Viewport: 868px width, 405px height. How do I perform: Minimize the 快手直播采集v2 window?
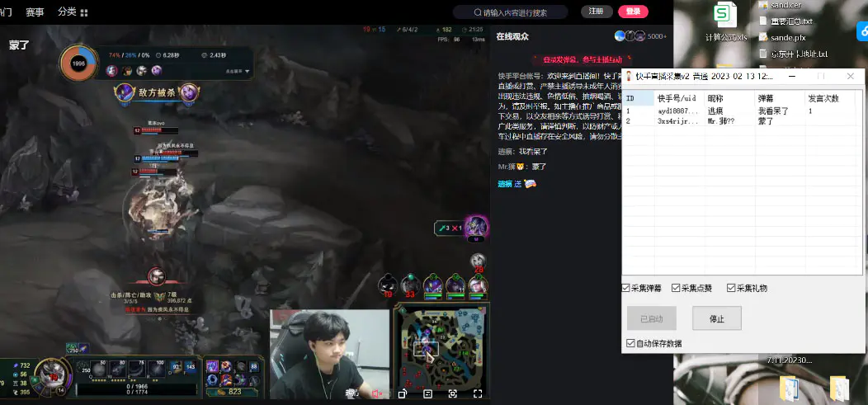click(x=793, y=76)
